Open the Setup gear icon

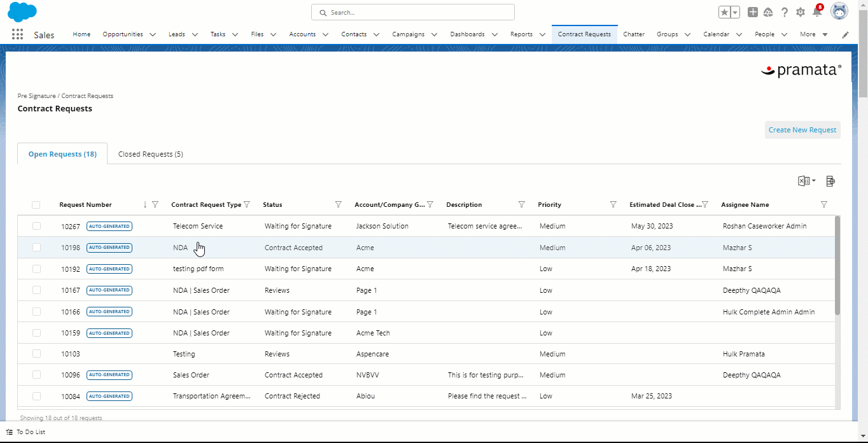pos(801,12)
